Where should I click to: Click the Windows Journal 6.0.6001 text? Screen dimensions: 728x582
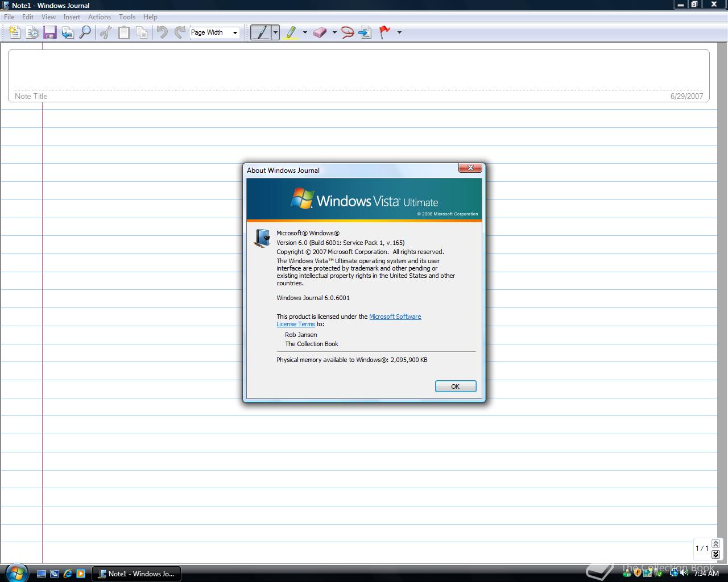(x=313, y=298)
